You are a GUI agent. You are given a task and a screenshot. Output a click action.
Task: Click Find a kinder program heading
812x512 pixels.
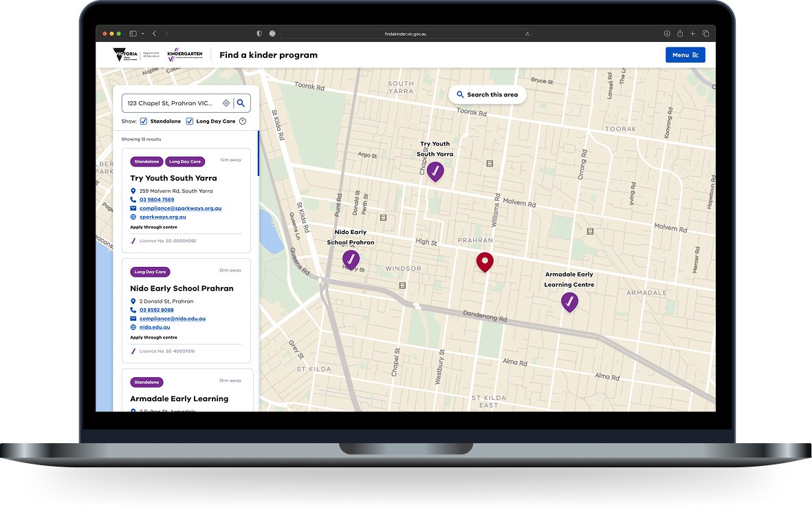tap(268, 55)
